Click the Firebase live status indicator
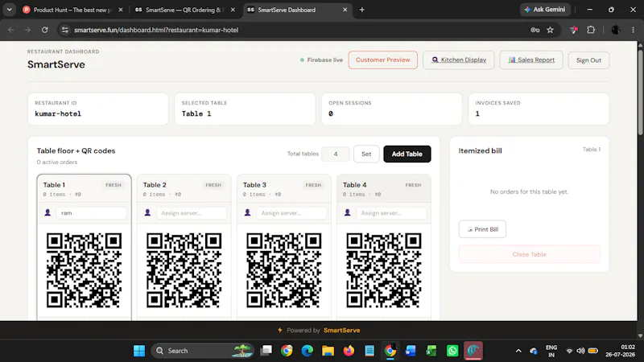 click(321, 60)
